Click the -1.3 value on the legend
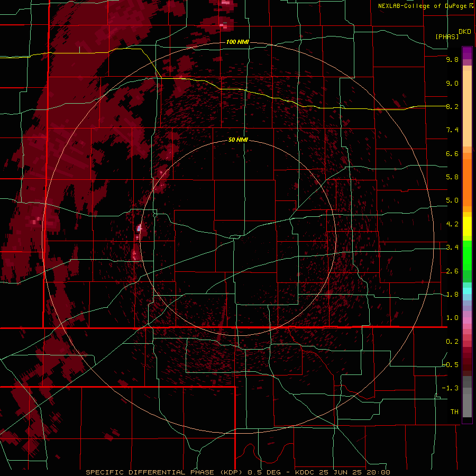The image size is (476, 476). (451, 388)
